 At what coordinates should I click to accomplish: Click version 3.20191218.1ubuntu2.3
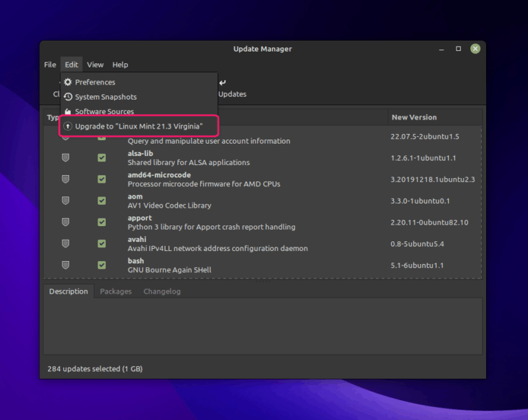(432, 179)
